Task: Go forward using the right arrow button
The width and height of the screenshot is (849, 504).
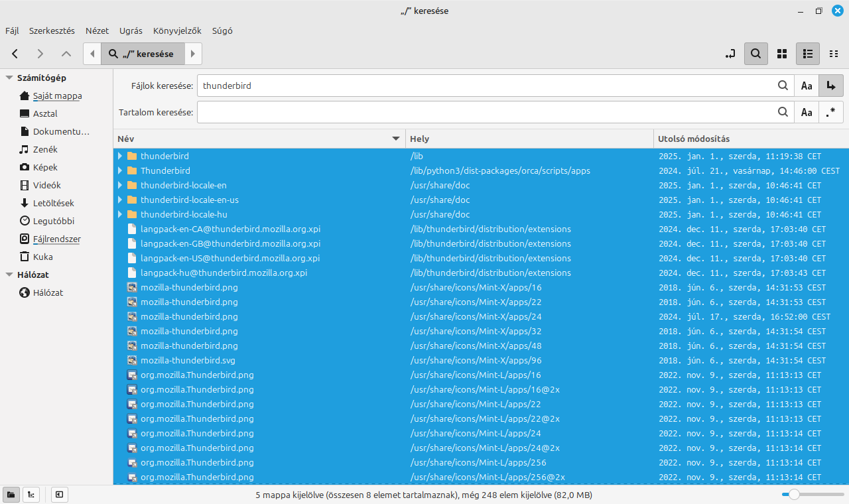Action: [40, 54]
